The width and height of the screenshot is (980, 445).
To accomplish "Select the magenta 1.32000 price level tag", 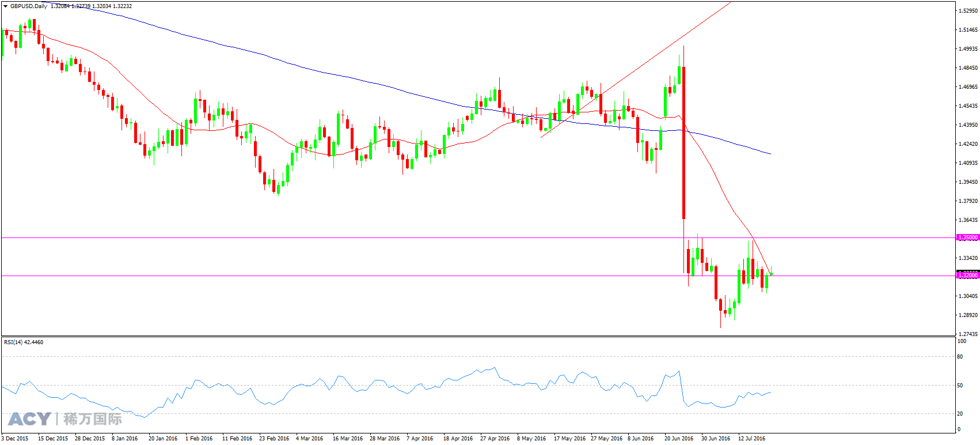I will [x=967, y=276].
